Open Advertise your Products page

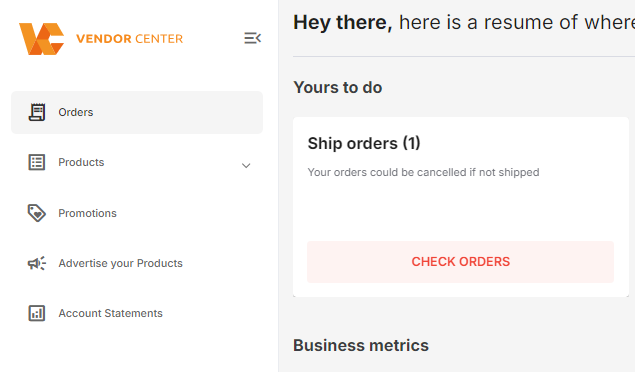[120, 264]
